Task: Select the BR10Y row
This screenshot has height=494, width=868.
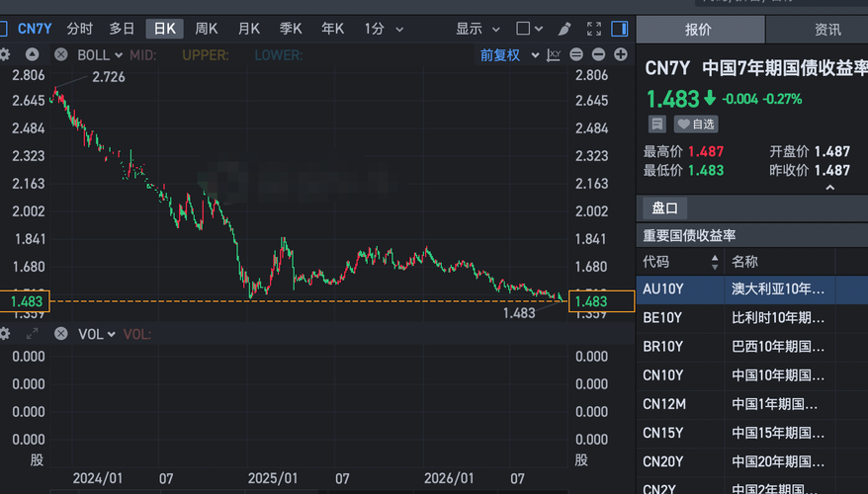Action: coord(752,347)
